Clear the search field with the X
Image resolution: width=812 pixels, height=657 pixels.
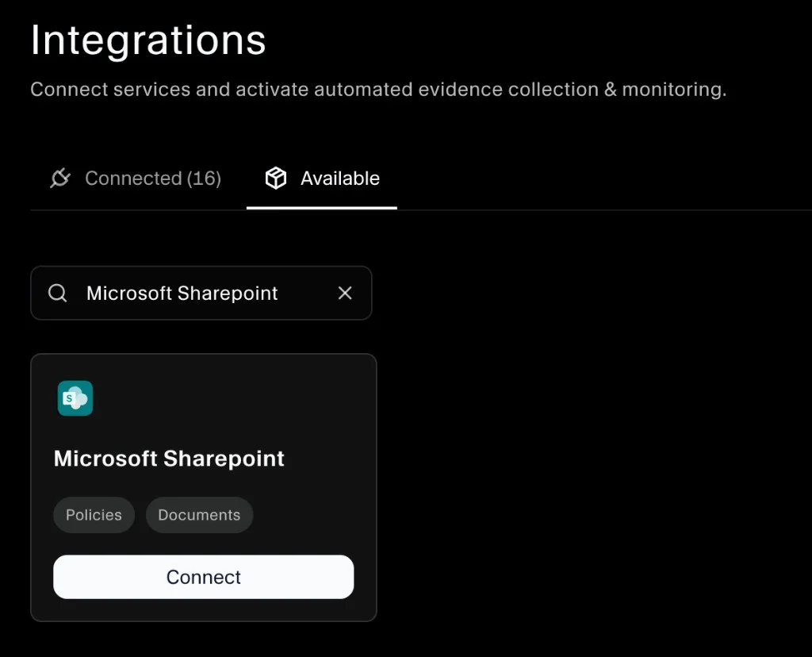(345, 293)
